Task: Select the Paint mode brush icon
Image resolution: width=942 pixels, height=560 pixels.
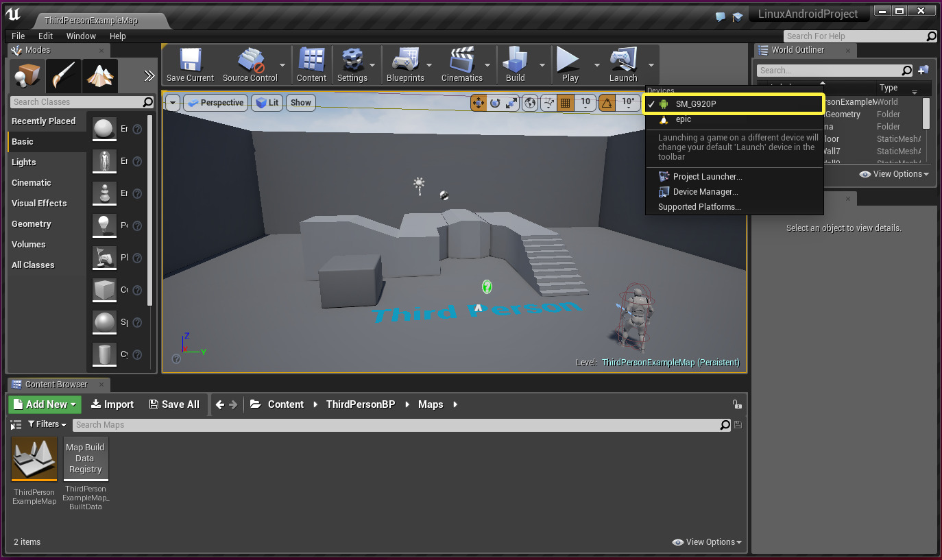Action: tap(64, 75)
